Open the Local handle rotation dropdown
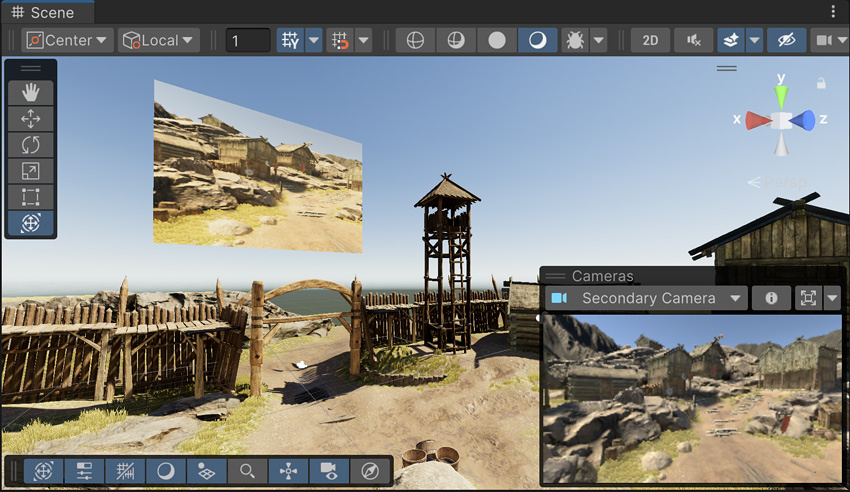 coord(159,40)
